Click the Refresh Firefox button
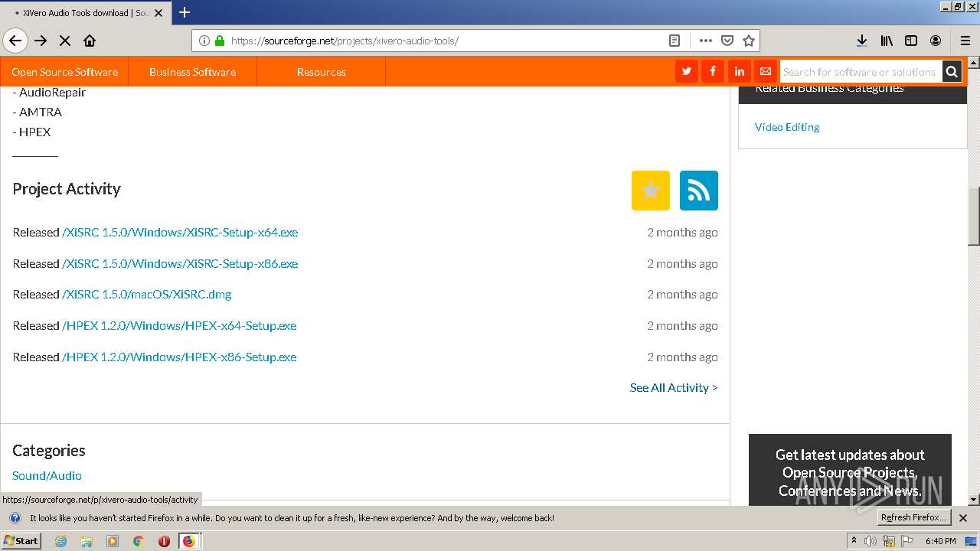The image size is (980, 551). point(914,518)
